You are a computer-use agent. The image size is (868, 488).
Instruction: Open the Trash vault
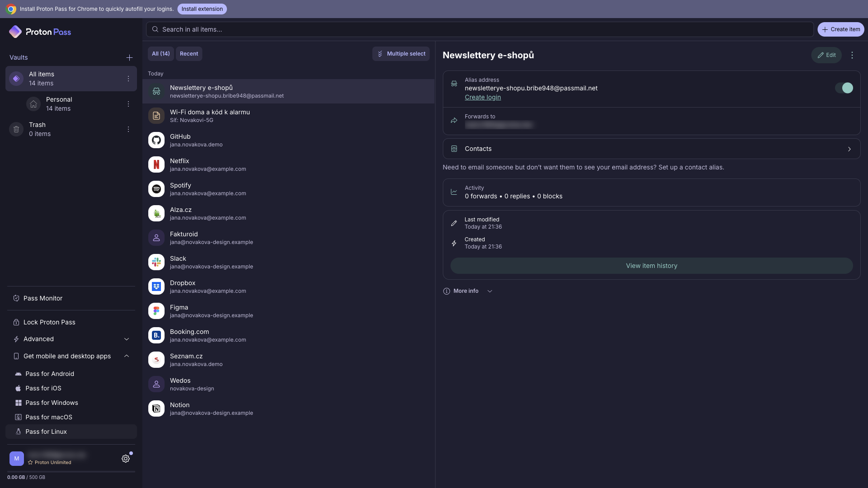pyautogui.click(x=71, y=129)
